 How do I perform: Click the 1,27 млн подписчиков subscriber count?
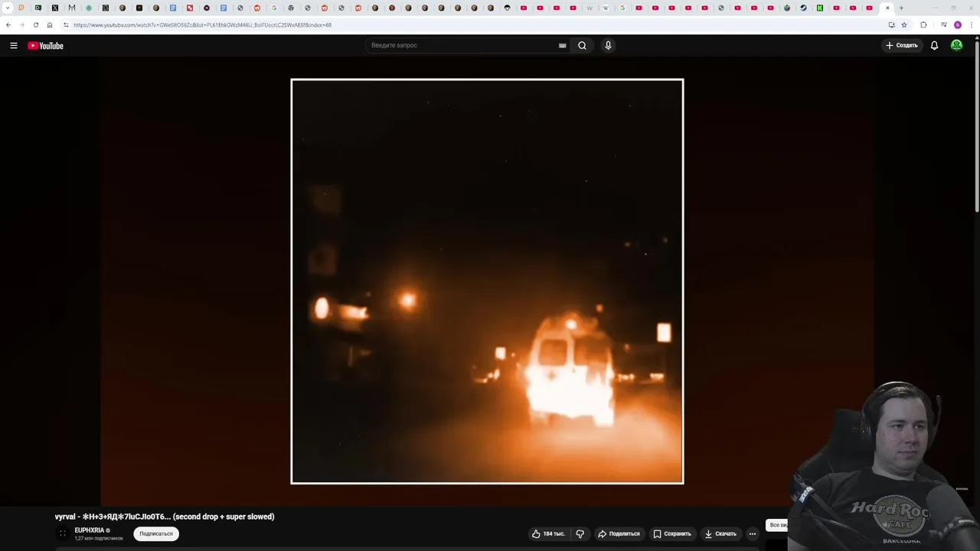(99, 539)
